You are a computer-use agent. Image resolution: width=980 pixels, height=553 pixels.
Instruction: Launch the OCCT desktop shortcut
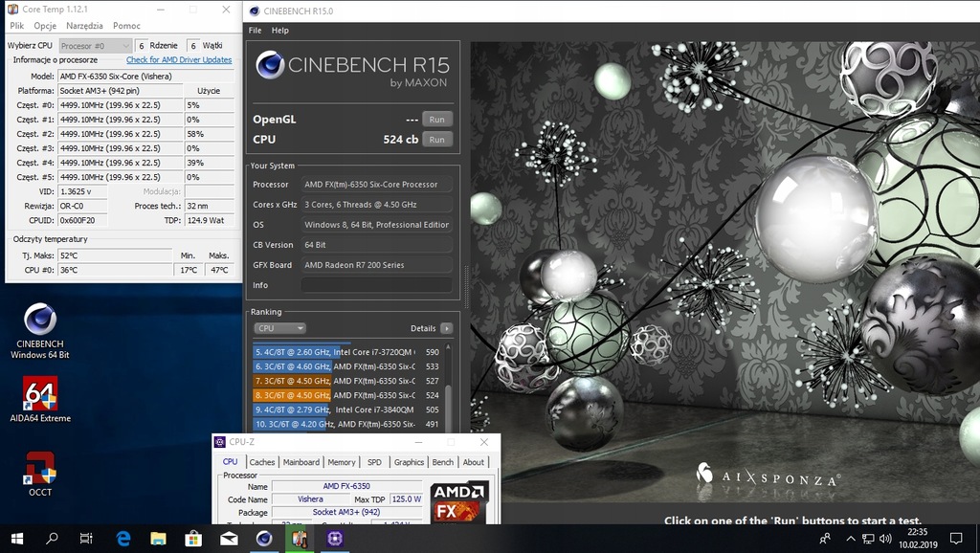click(40, 473)
